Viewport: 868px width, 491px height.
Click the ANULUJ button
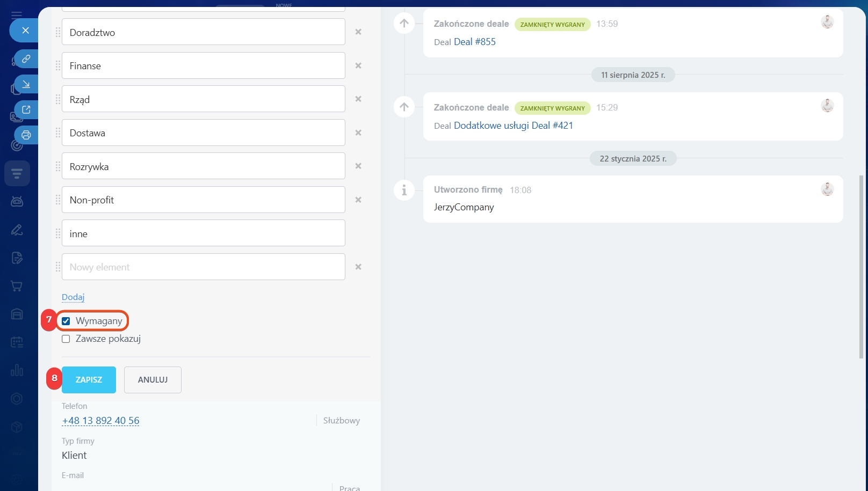click(153, 380)
